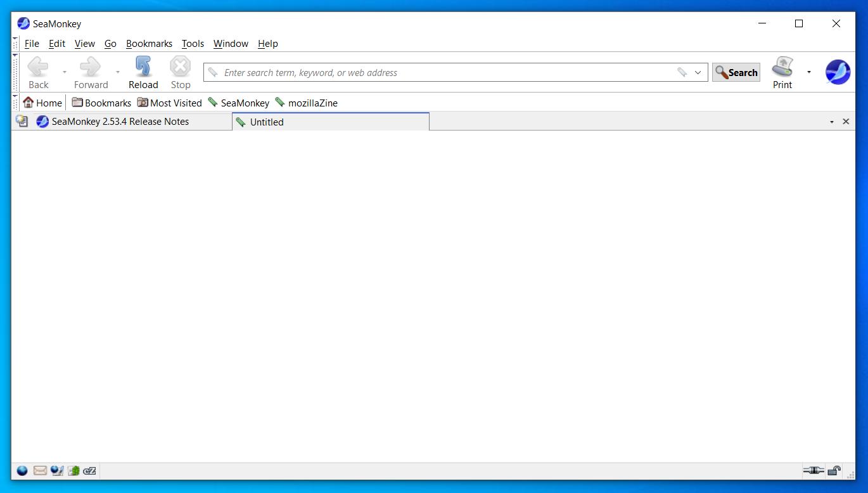Open the View menu
Viewport: 868px width, 493px height.
(x=84, y=44)
